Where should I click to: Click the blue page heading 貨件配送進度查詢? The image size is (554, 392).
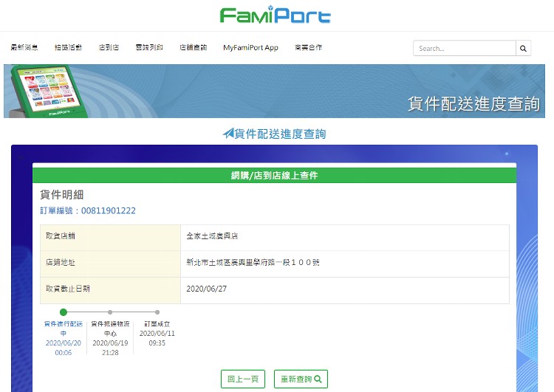280,134
